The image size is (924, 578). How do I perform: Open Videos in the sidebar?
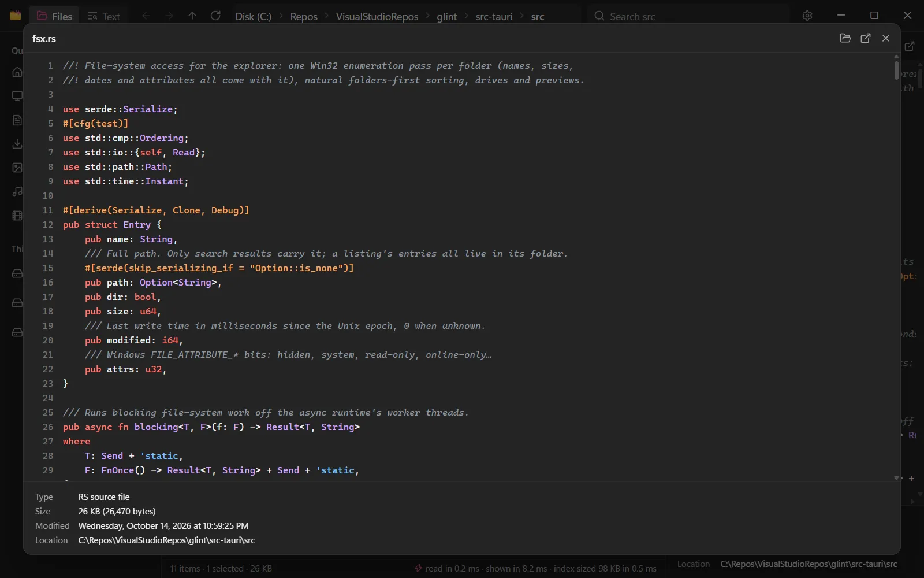tap(17, 216)
